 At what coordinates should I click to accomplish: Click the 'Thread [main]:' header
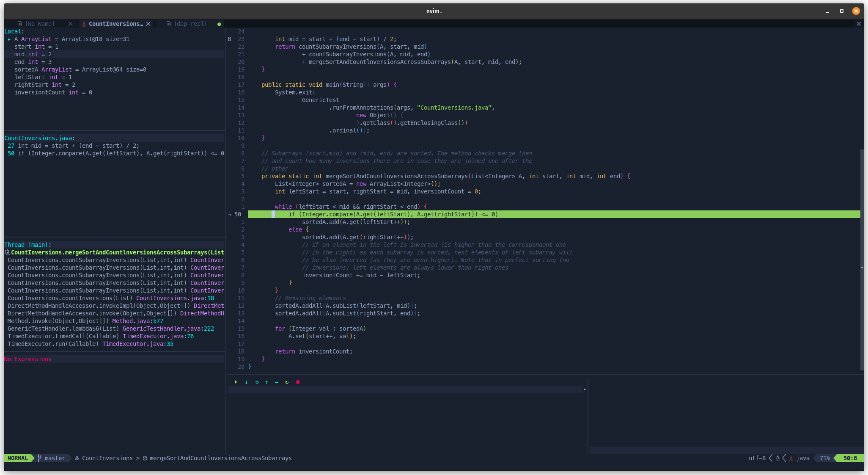[x=27, y=245]
